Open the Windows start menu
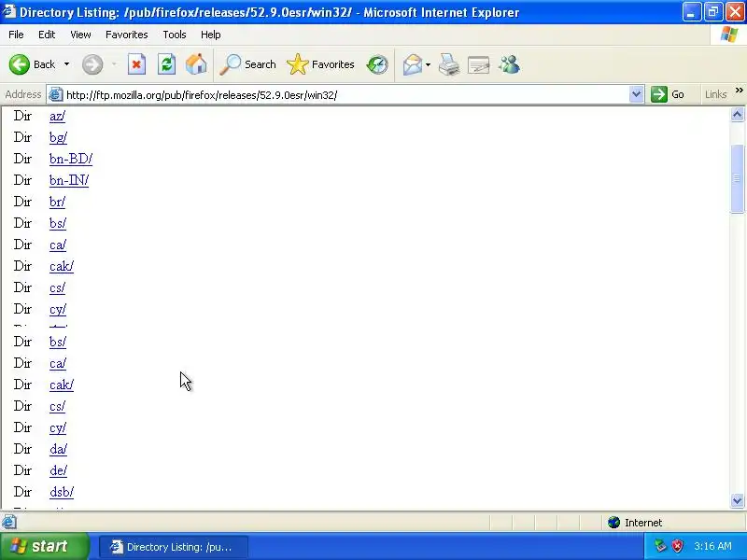747x560 pixels. [44, 546]
